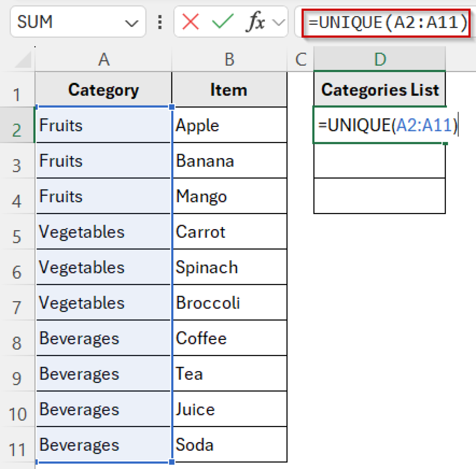The image size is (476, 469).
Task: Confirm the formula with green checkmark
Action: click(223, 22)
